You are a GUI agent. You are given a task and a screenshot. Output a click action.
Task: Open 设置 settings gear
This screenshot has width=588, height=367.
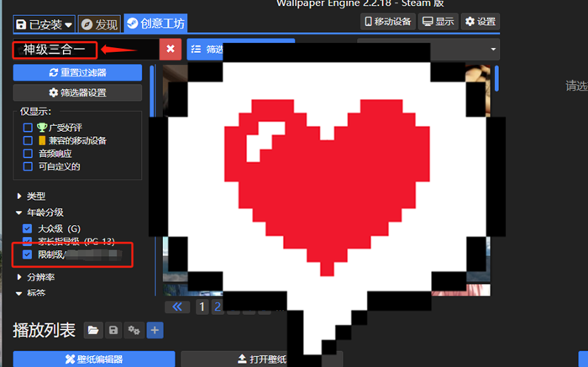(480, 21)
